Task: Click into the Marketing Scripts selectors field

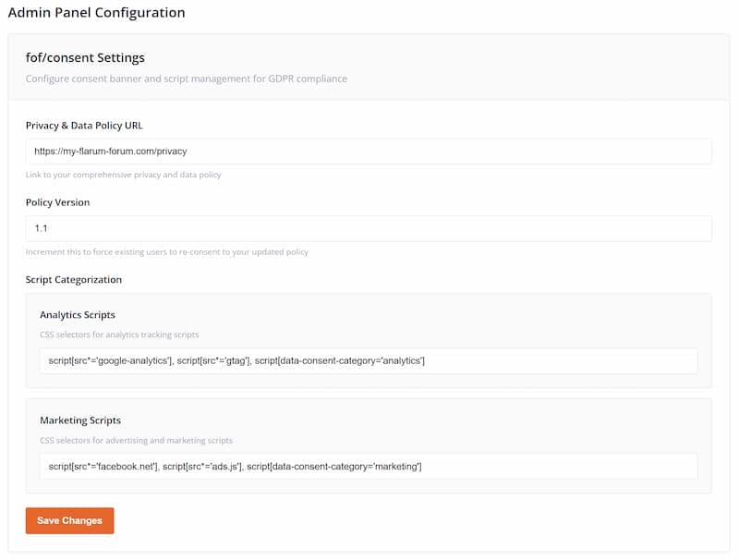Action: [369, 466]
